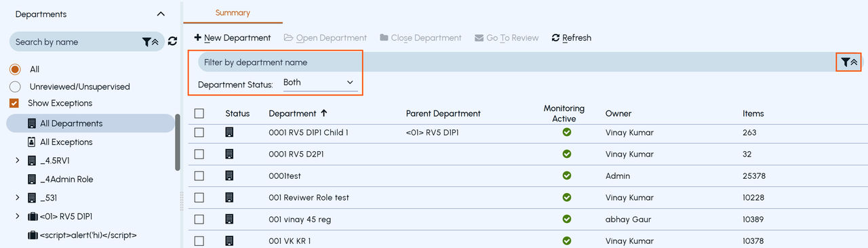
Task: Select the _4Admin Role department
Action: [x=66, y=180]
